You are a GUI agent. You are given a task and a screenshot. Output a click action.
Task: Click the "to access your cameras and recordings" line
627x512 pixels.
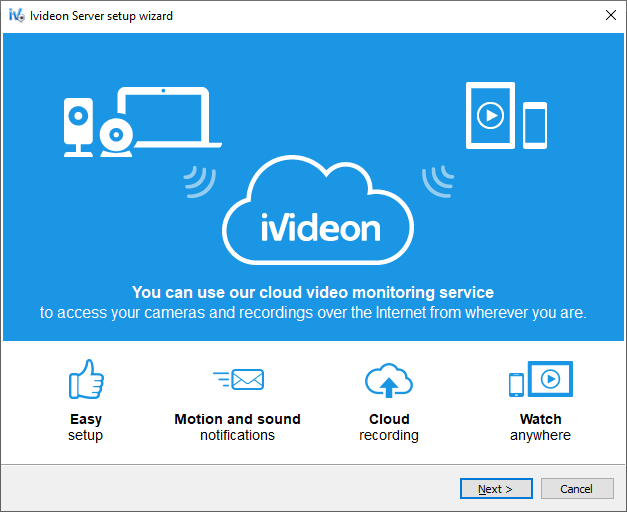pyautogui.click(x=313, y=312)
